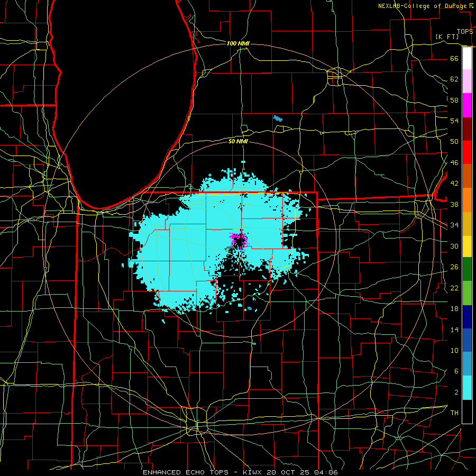Click the TH legend label
Image resolution: width=476 pixels, height=476 pixels.
tap(454, 413)
